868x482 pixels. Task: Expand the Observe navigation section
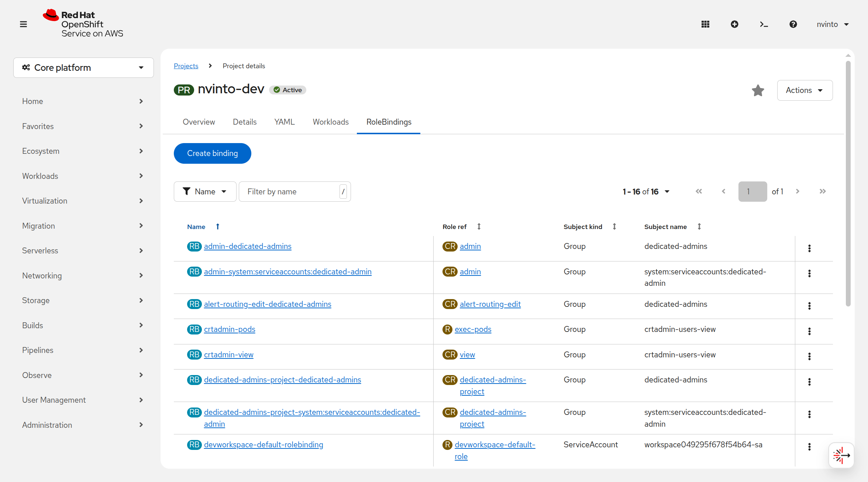tap(83, 375)
